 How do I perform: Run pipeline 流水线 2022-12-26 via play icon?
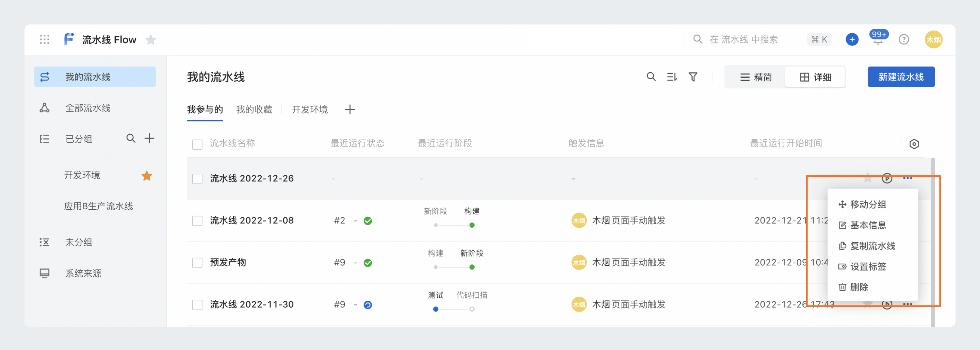887,178
